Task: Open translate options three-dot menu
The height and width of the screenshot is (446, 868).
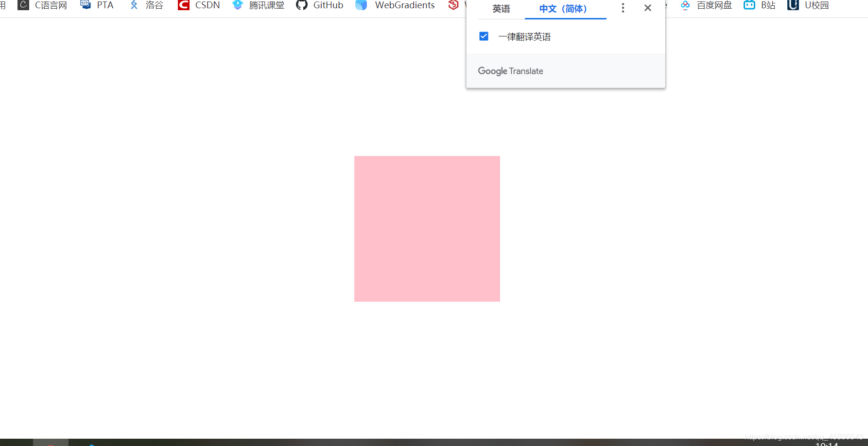Action: pos(623,8)
